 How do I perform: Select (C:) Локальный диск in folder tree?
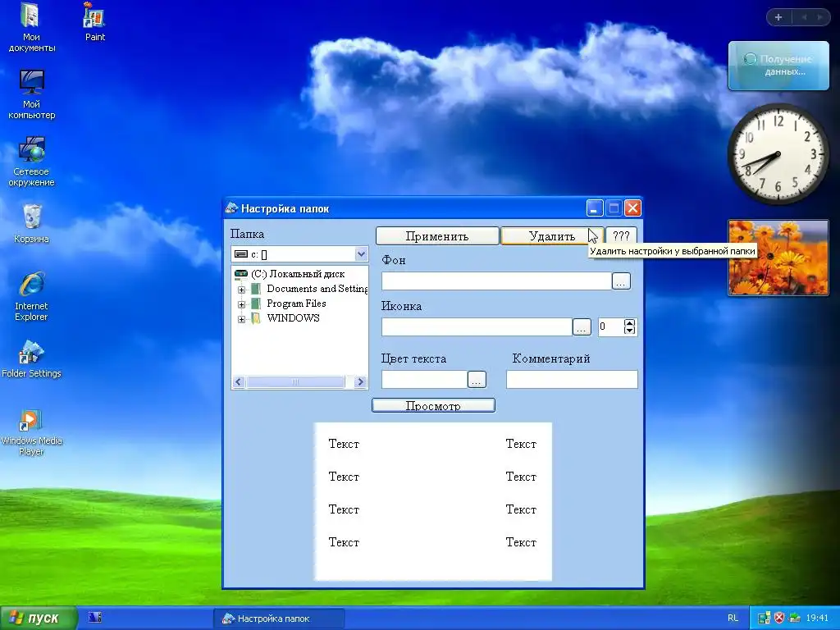[298, 274]
